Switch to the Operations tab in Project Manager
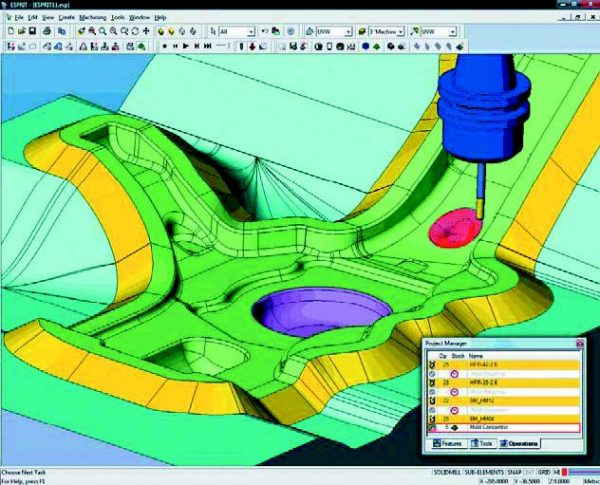This screenshot has width=600, height=485. click(519, 443)
